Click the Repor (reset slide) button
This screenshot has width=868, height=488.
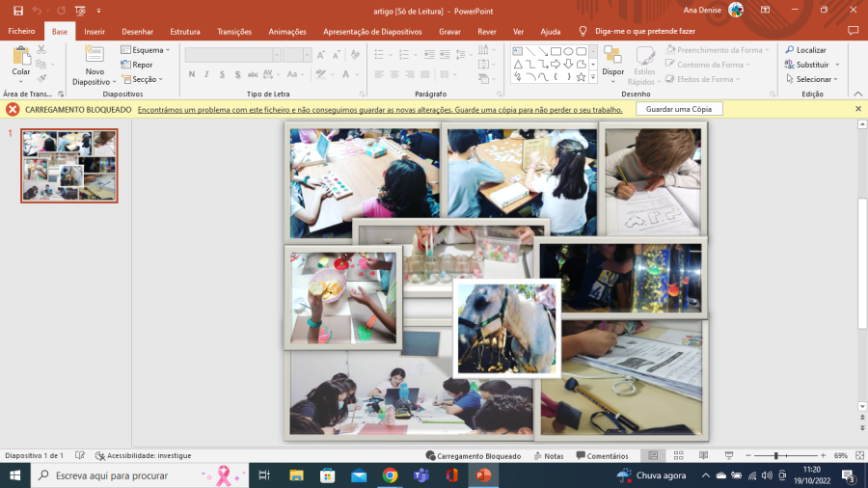pyautogui.click(x=137, y=65)
